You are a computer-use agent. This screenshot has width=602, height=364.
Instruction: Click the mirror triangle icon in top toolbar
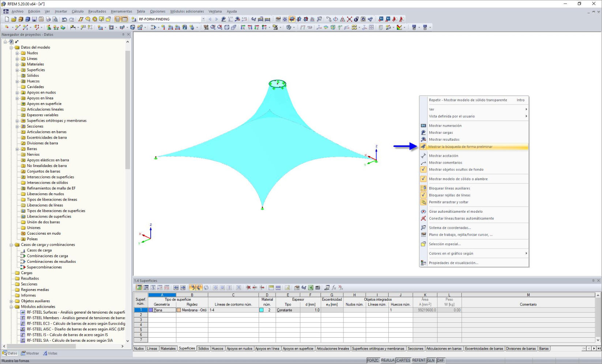pos(343,19)
